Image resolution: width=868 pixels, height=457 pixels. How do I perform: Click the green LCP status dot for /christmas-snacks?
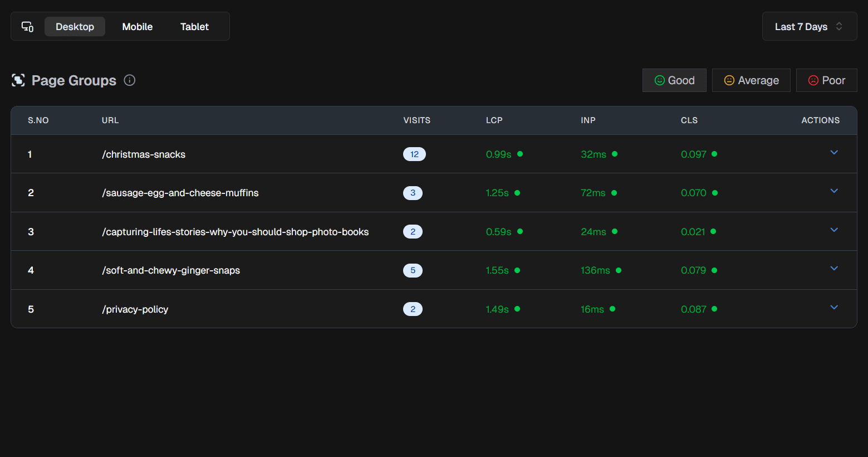click(520, 154)
